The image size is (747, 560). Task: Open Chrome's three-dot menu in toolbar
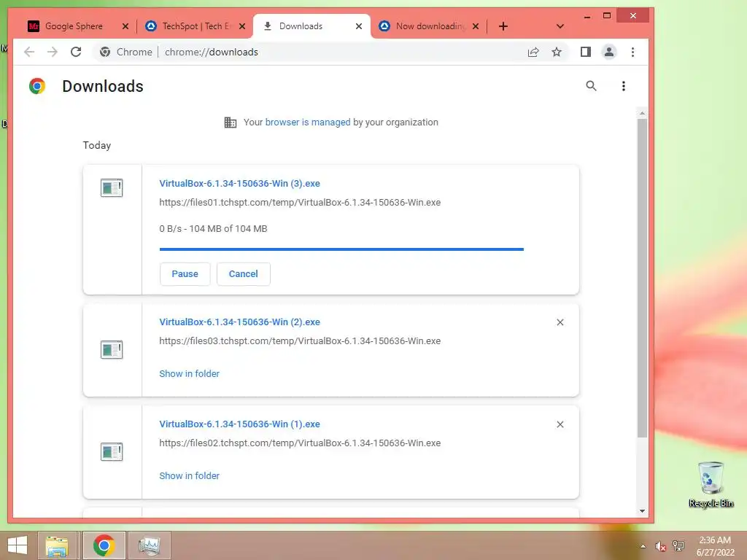pos(632,52)
